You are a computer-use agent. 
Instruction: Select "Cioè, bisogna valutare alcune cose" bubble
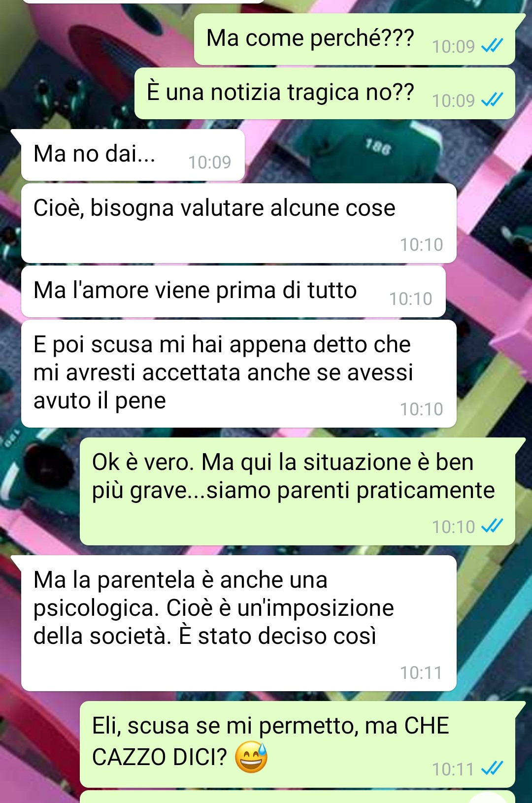click(x=239, y=223)
